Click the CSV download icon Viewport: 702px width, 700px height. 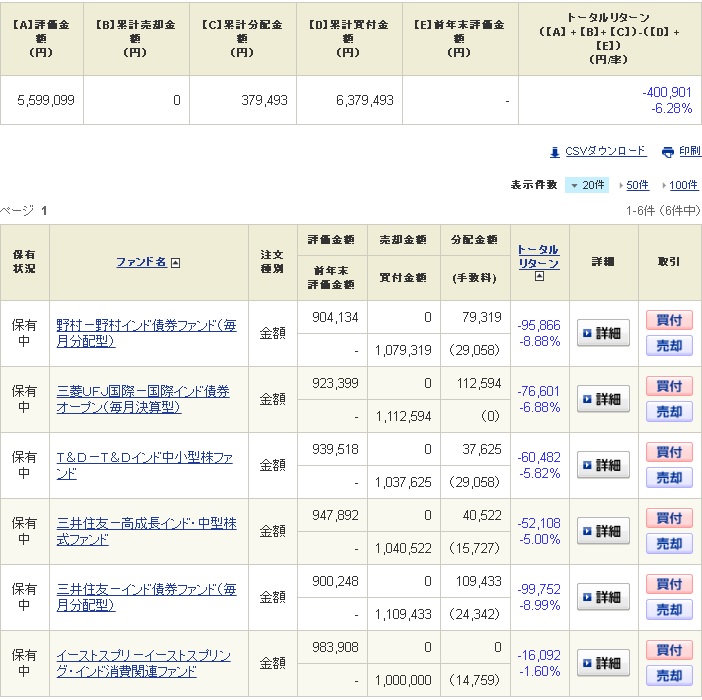pos(555,152)
